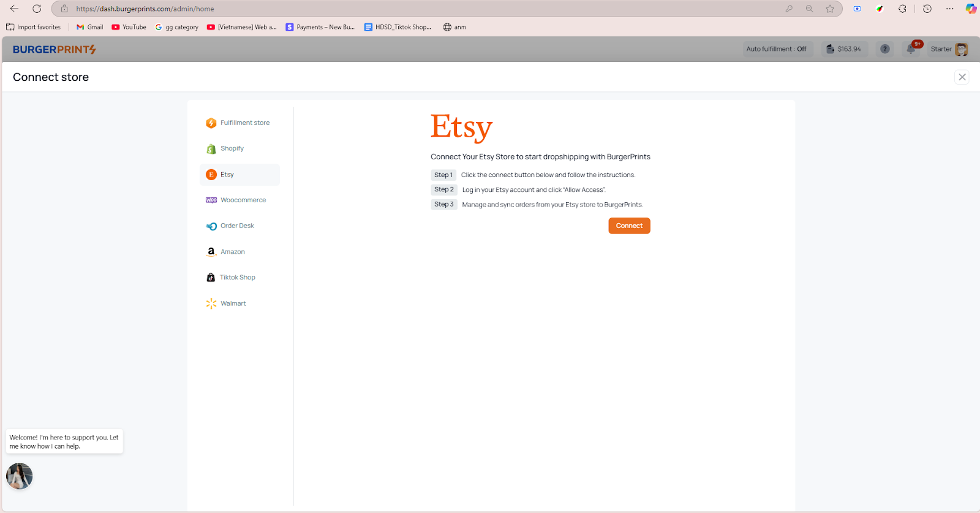Screen dimensions: 980x513
Task: Open the browser Settings and more menu
Action: 949,9
